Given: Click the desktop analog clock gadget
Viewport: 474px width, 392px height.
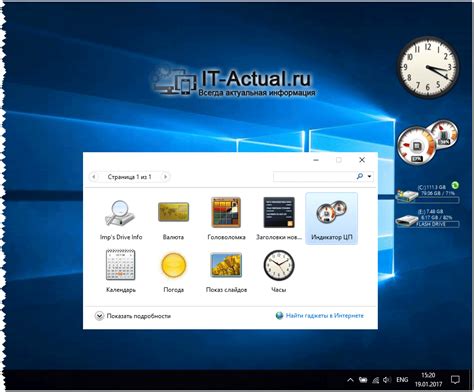Looking at the screenshot, I should (x=428, y=67).
